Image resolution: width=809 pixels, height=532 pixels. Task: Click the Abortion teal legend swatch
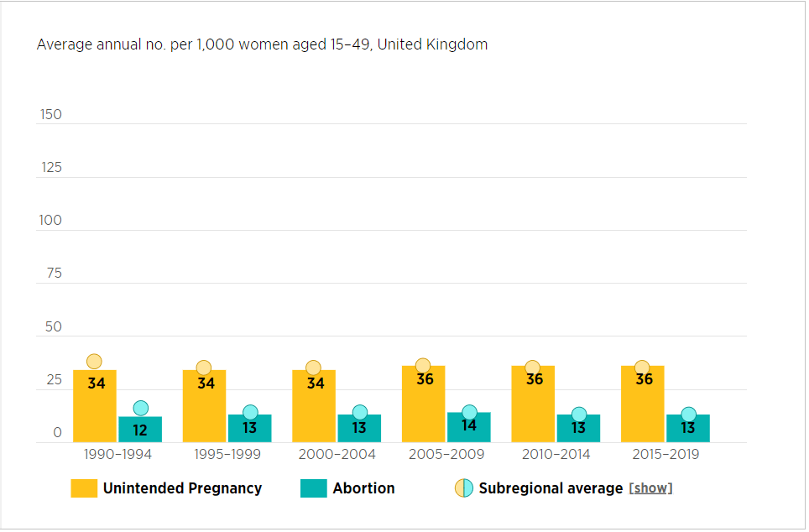313,488
